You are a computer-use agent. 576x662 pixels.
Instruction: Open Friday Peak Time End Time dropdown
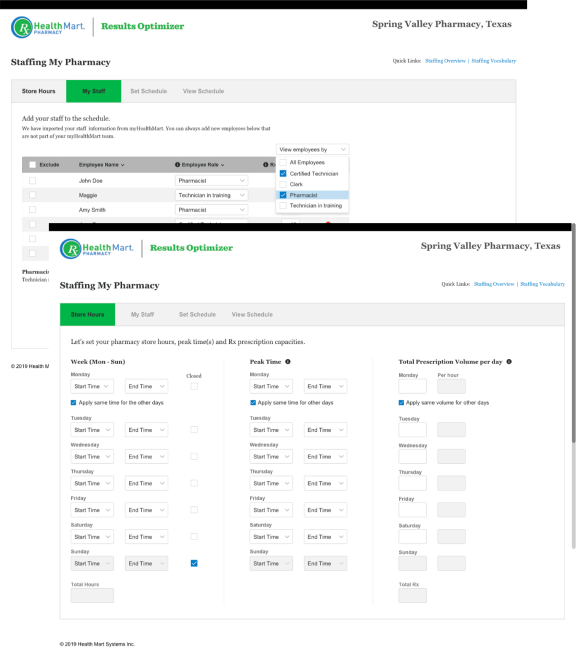click(325, 510)
